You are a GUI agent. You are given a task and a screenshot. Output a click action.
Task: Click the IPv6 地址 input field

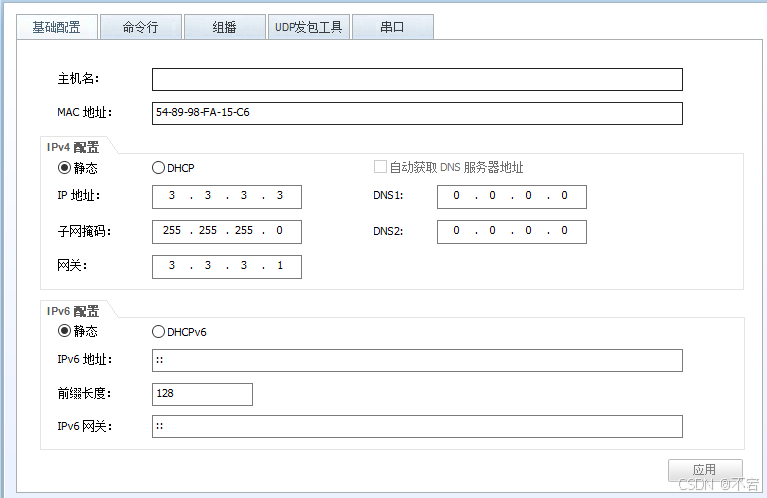click(417, 360)
